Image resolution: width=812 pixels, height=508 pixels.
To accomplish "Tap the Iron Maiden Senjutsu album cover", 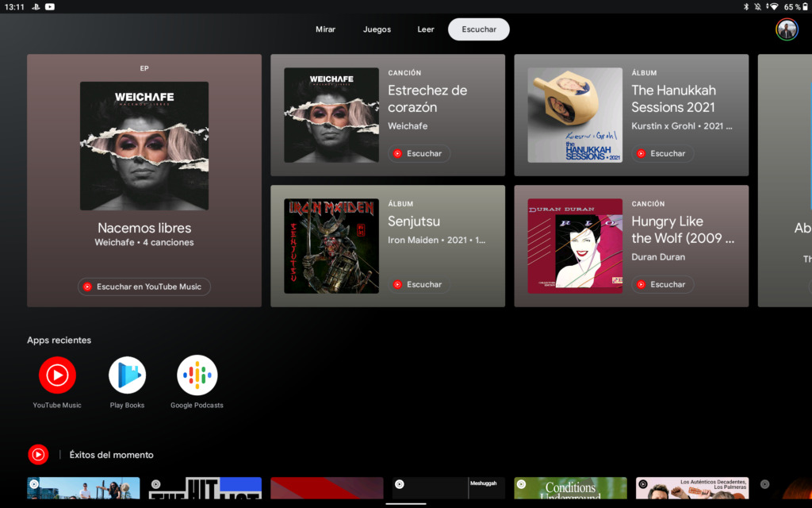I will point(331,246).
